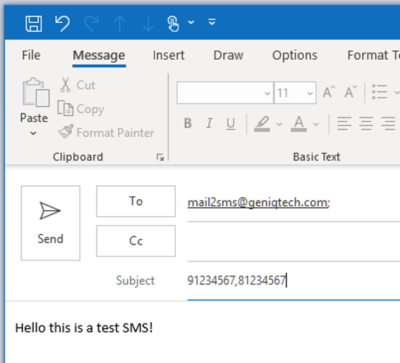Click the Next Item down arrow

148,24
